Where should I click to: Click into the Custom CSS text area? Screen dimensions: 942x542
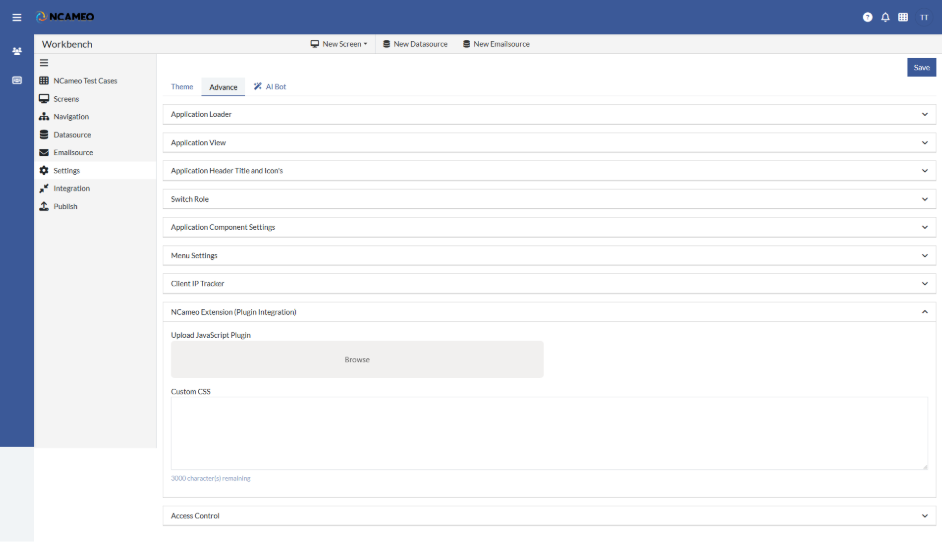(549, 433)
